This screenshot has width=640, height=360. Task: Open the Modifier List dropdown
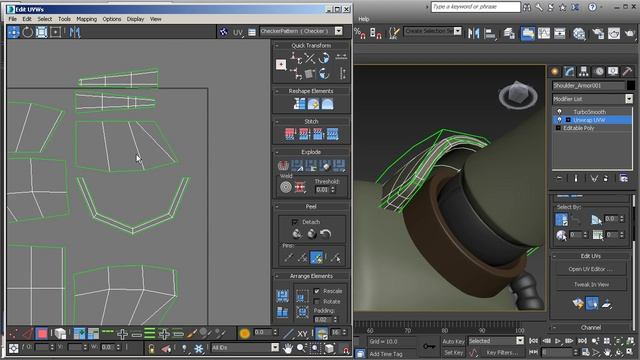pos(629,99)
